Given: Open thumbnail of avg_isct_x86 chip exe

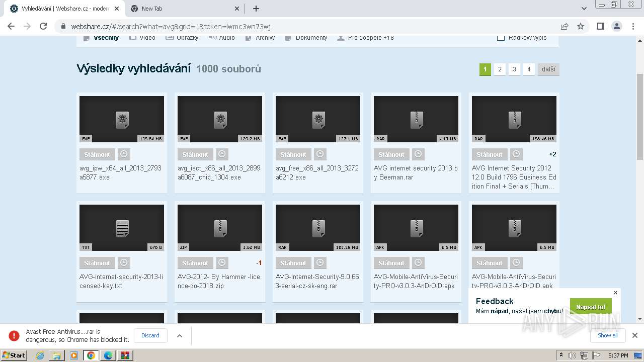Looking at the screenshot, I should coord(220,119).
